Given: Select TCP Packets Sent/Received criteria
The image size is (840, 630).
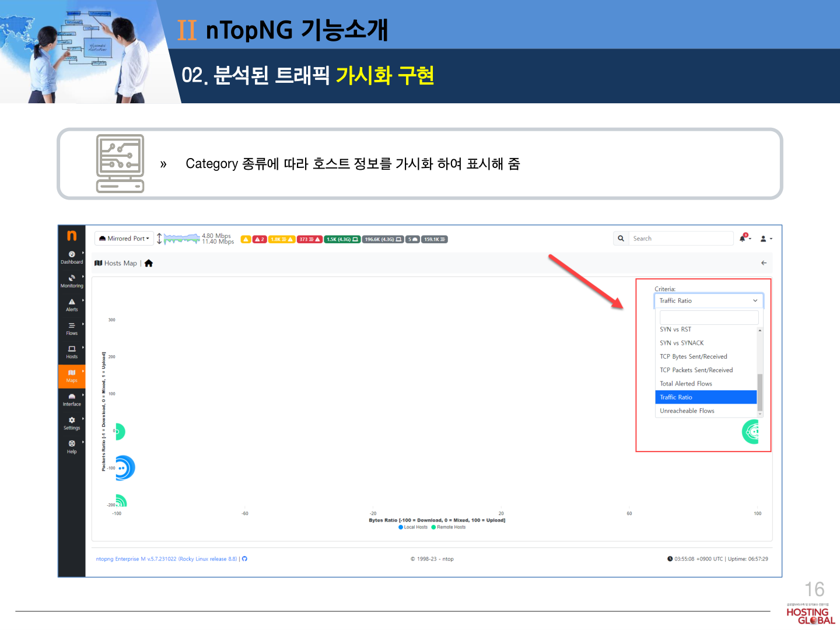Looking at the screenshot, I should pyautogui.click(x=706, y=370).
